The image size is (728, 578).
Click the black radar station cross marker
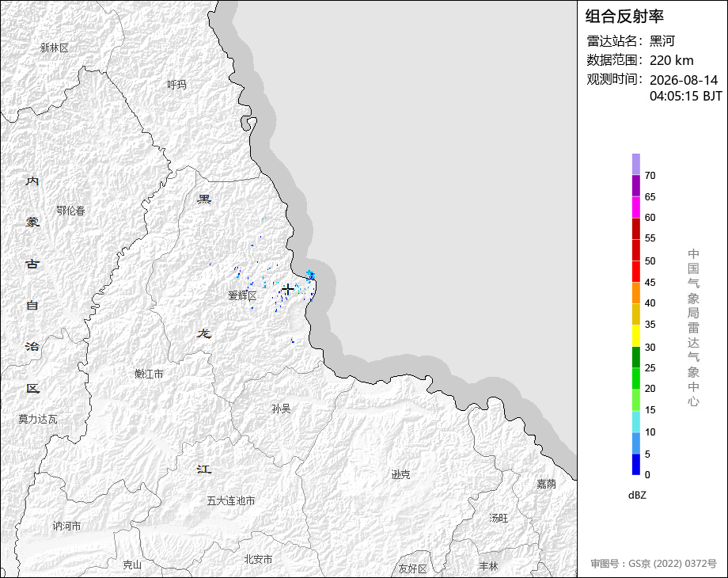point(288,290)
